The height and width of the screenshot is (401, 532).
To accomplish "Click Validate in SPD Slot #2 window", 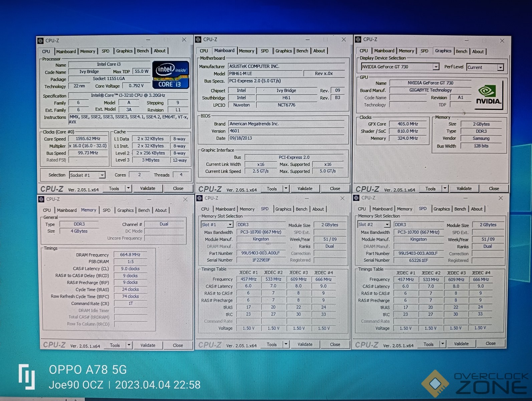I will (461, 344).
